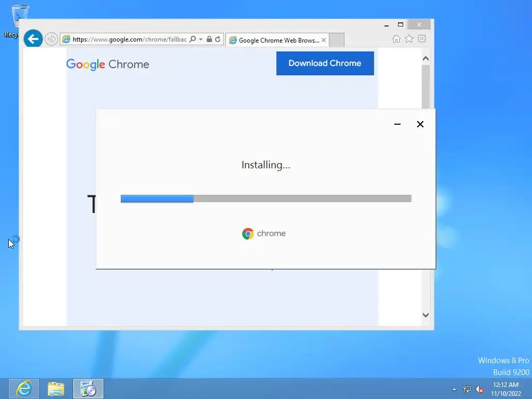
Task: Close the Google Chrome Web Browser tab
Action: tap(324, 40)
